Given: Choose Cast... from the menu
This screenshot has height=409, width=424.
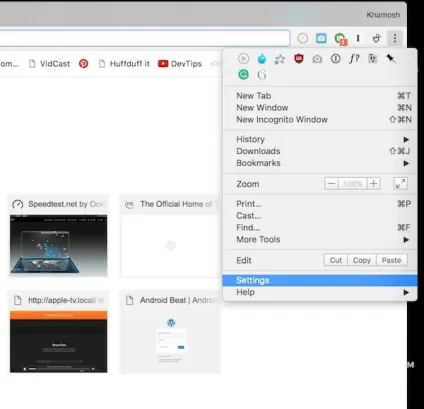Looking at the screenshot, I should [320, 216].
